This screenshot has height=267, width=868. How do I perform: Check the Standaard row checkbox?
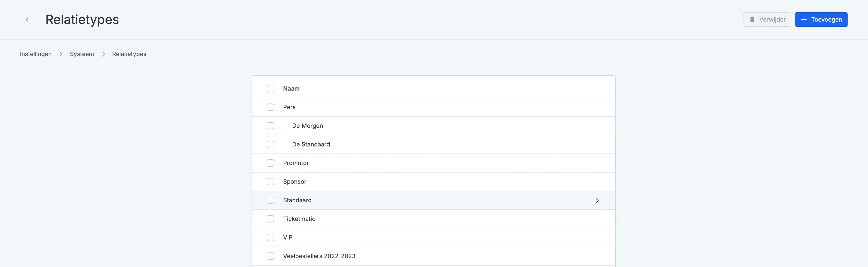[270, 200]
